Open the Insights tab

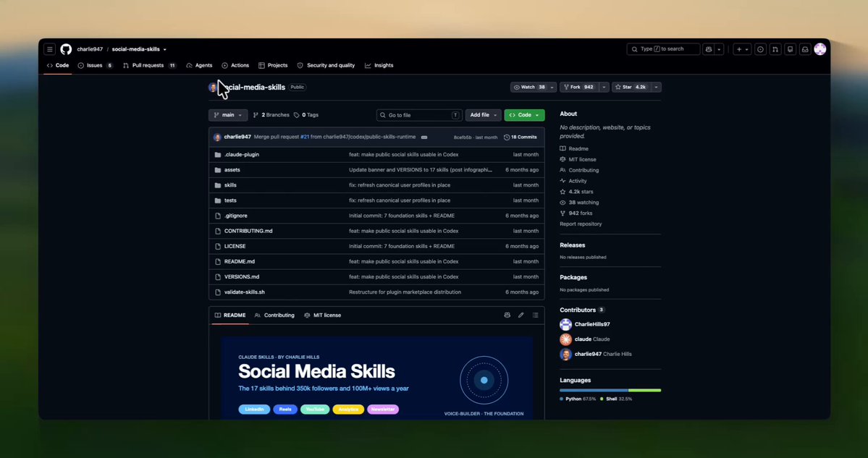tap(379, 65)
